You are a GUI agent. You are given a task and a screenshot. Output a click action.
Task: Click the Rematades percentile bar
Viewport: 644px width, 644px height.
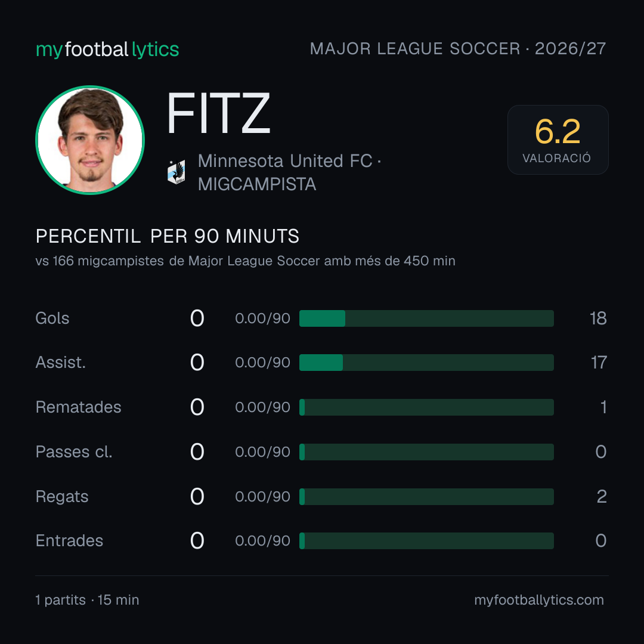coord(426,407)
